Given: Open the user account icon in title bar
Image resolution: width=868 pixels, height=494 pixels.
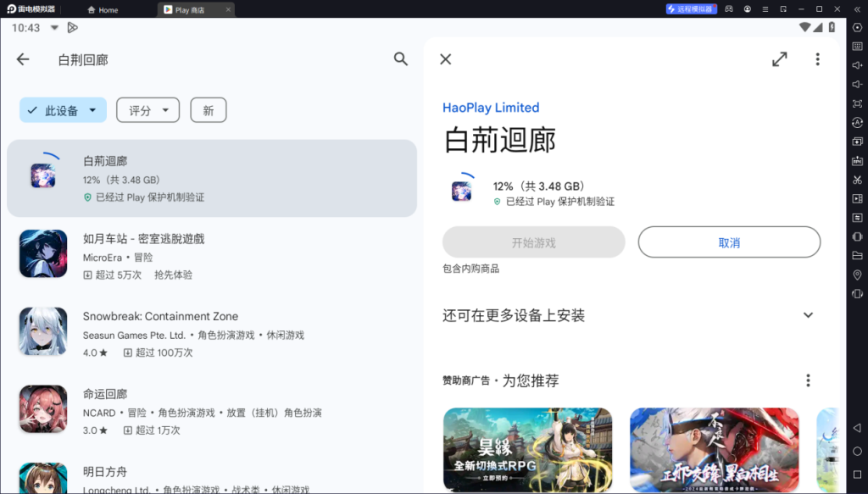Looking at the screenshot, I should coord(748,8).
